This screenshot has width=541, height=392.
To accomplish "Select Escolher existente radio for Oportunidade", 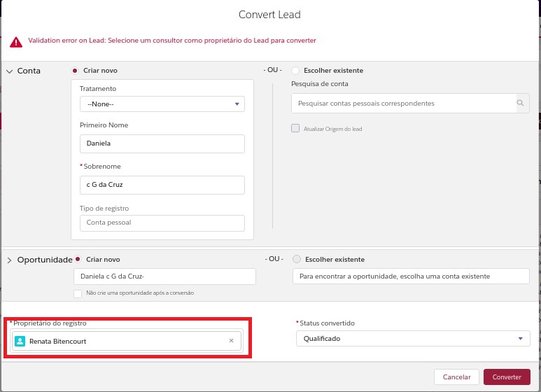I will click(x=297, y=259).
